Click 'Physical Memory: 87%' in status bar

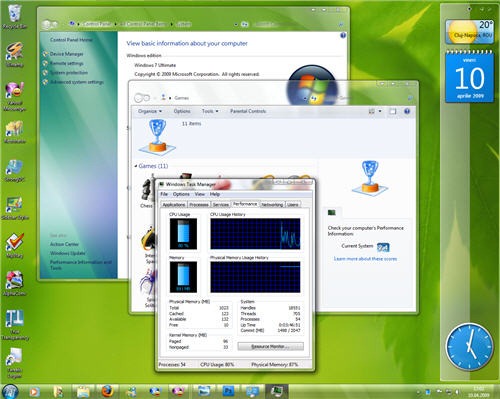tap(275, 365)
